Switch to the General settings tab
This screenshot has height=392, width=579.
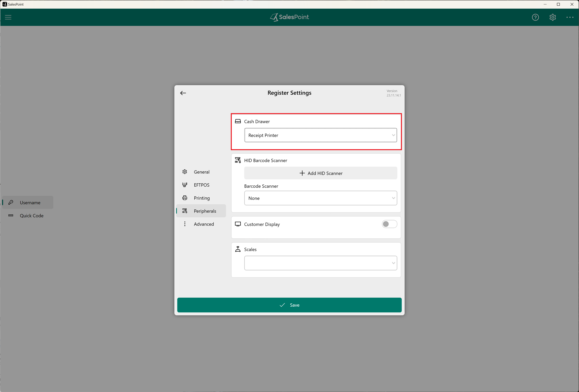tap(201, 172)
